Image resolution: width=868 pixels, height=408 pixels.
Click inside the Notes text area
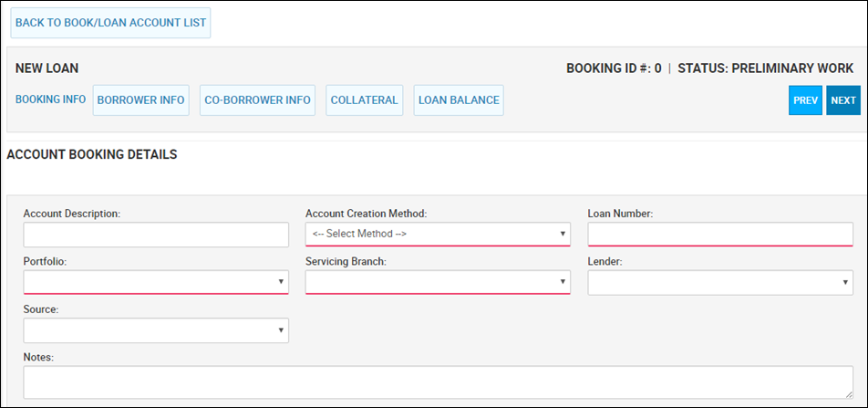(x=438, y=382)
